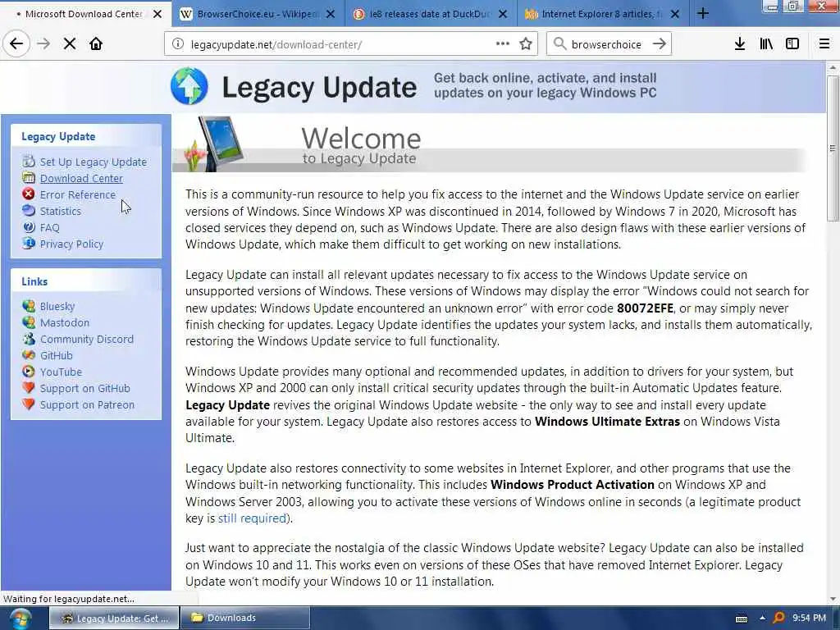Viewport: 840px width, 630px height.
Task: Click the page vertical scrollbar thumb
Action: point(833,148)
